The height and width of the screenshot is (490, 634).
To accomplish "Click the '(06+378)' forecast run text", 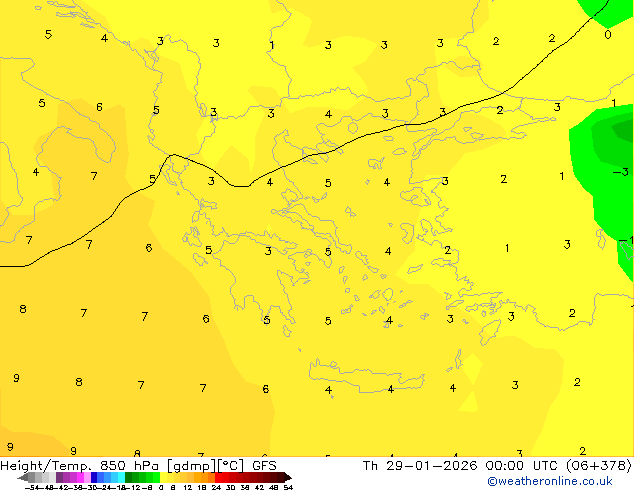I will [x=598, y=466].
